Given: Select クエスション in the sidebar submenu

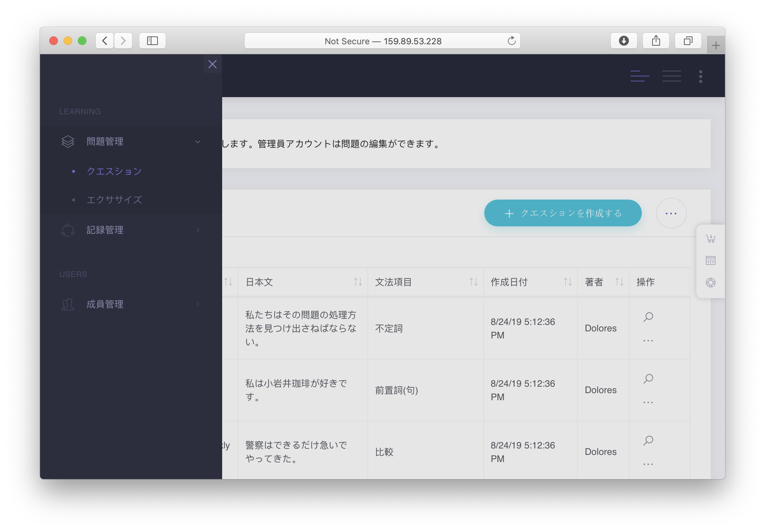Looking at the screenshot, I should click(114, 171).
